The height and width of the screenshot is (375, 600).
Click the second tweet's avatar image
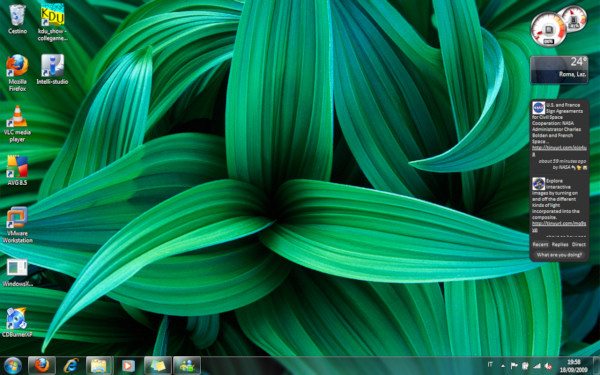pos(538,184)
